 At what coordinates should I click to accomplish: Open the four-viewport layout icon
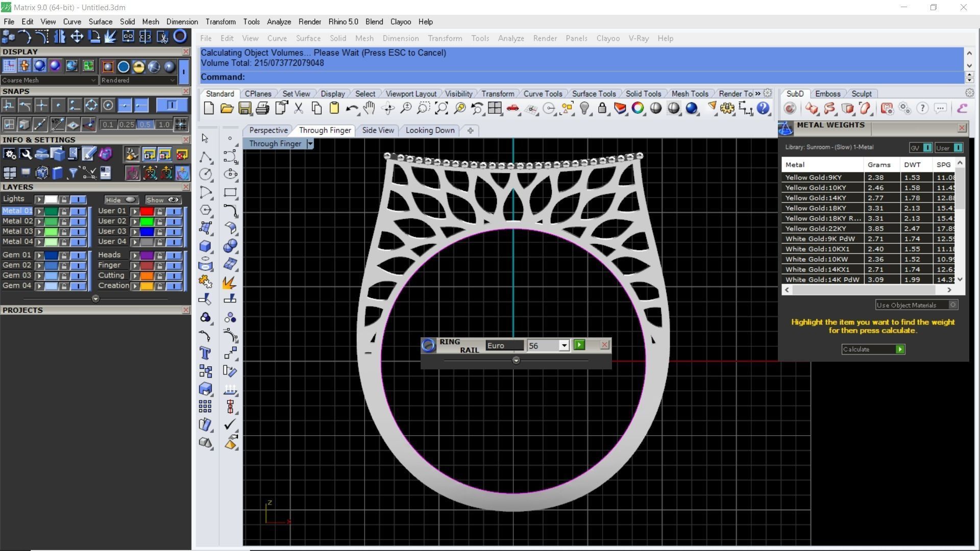click(495, 108)
